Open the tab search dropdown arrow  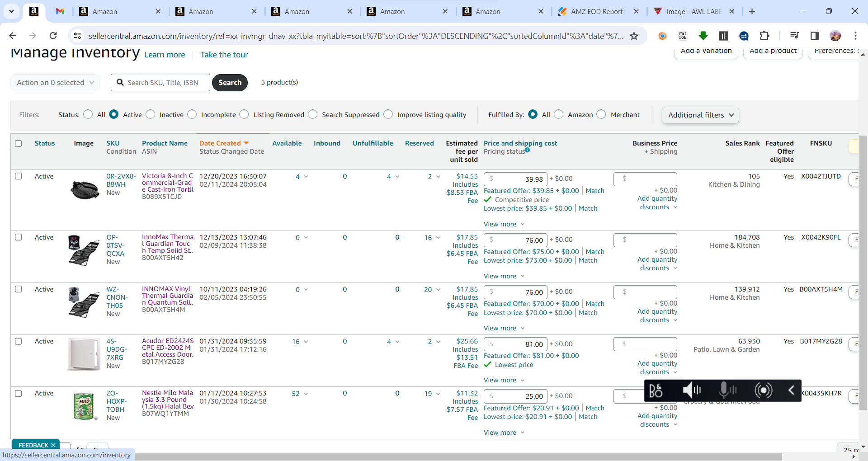11,11
